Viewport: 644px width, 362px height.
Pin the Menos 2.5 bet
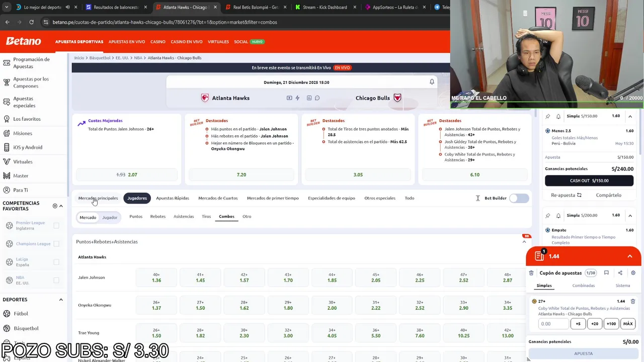click(x=548, y=116)
